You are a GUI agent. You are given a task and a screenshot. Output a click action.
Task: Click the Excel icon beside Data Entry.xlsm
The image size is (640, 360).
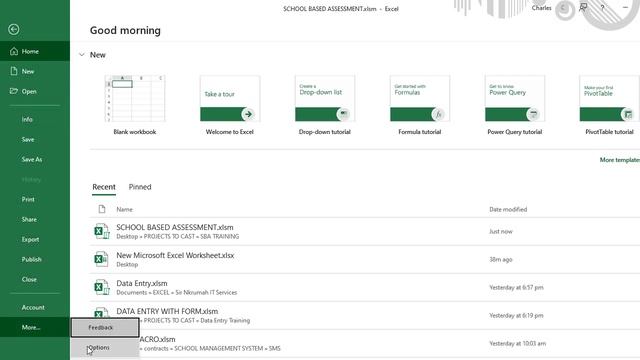[x=102, y=287]
